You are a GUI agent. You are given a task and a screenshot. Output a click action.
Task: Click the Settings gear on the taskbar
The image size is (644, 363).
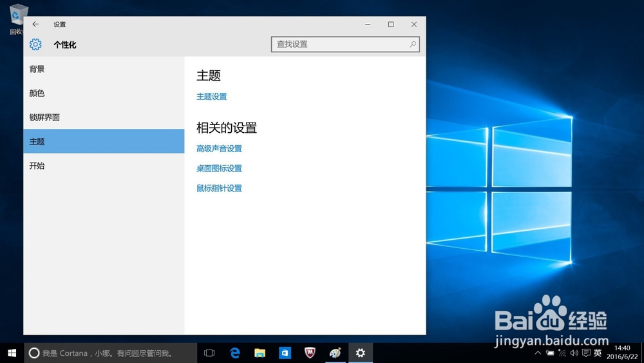360,353
